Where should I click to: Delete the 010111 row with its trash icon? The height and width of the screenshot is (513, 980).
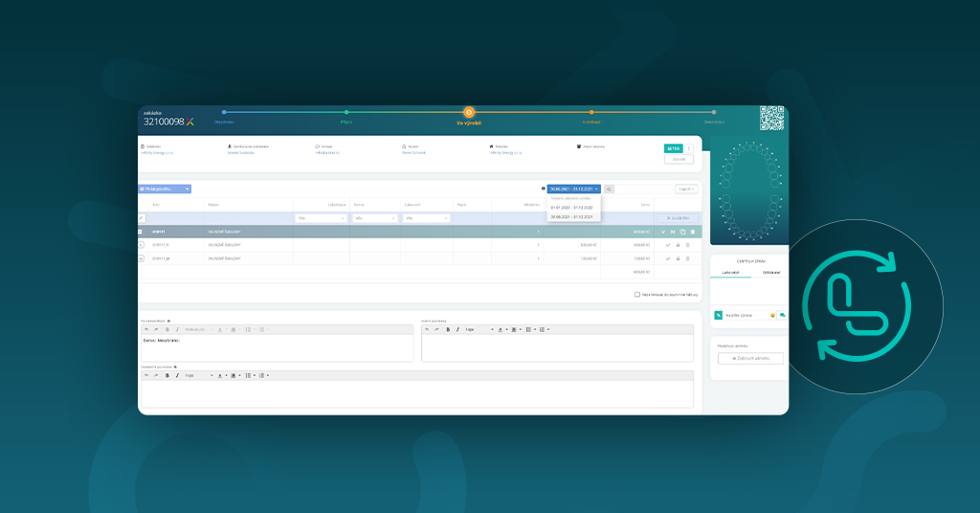point(693,232)
